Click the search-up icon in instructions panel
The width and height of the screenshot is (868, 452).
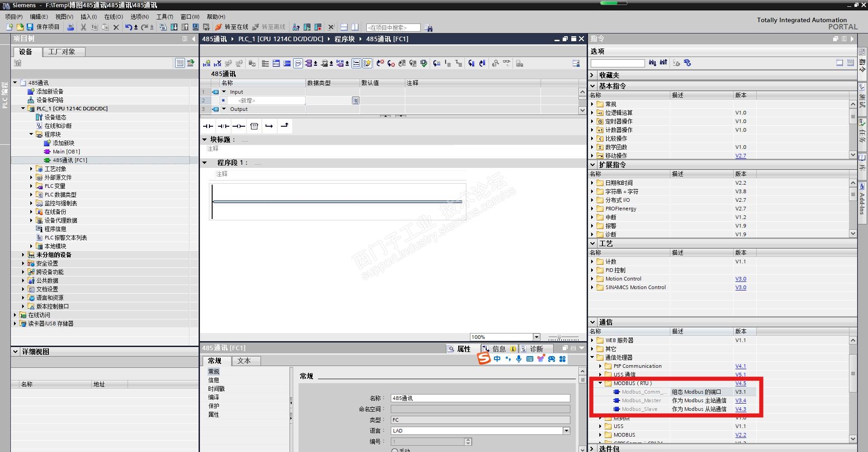(x=663, y=63)
